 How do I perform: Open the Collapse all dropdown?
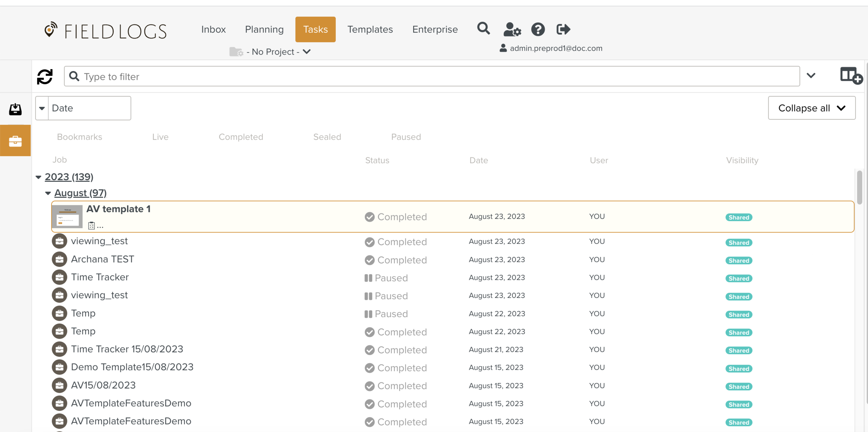[811, 108]
